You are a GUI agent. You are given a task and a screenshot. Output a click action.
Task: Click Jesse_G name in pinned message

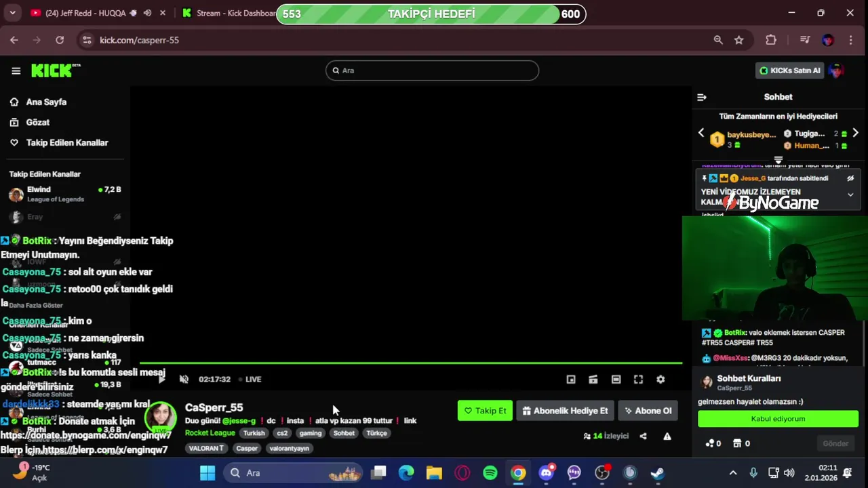(x=753, y=178)
